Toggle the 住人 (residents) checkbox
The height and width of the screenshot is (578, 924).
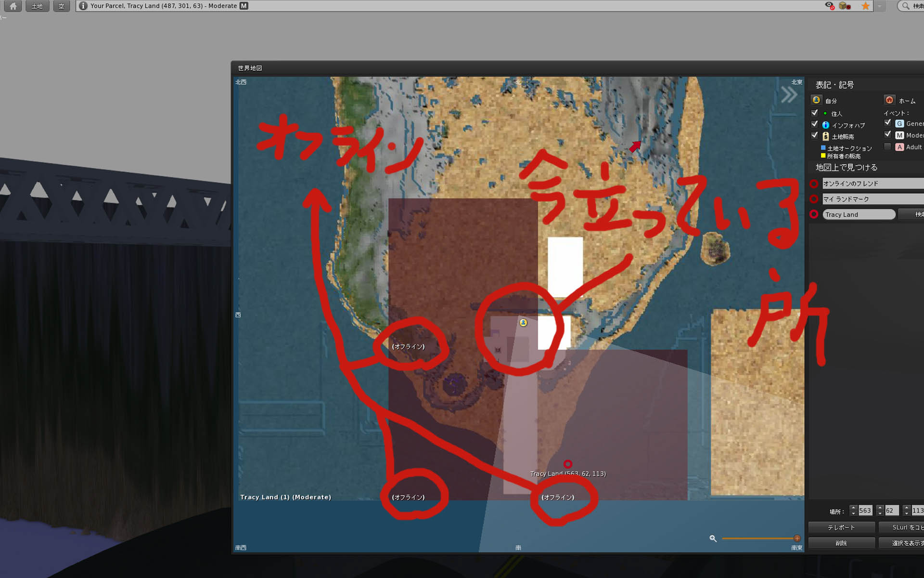coord(814,113)
